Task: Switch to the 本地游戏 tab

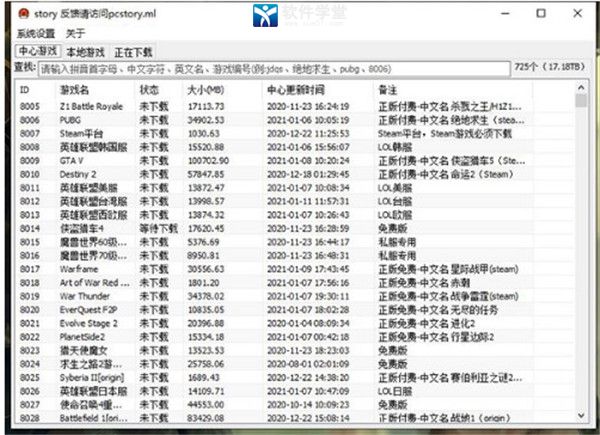Action: (85, 52)
